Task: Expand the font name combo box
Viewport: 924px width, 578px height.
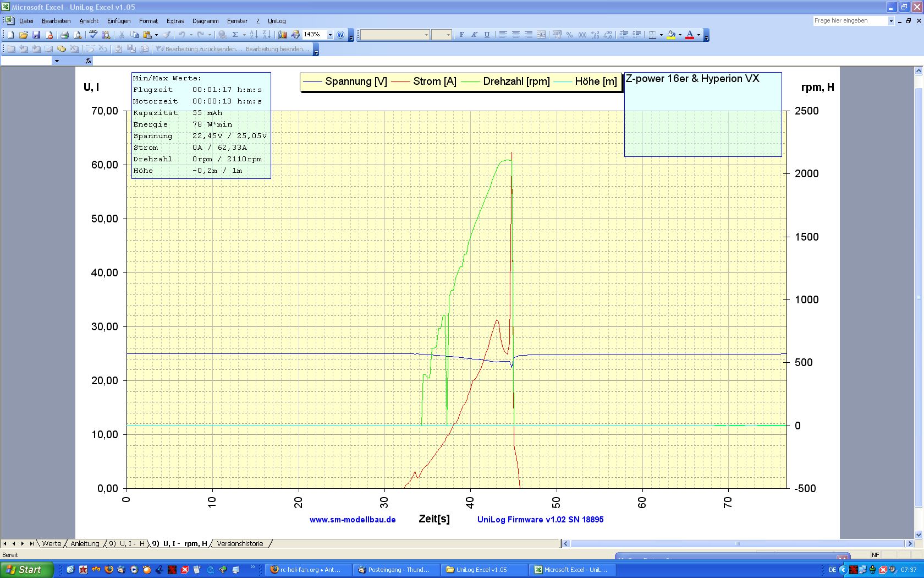Action: coord(426,35)
